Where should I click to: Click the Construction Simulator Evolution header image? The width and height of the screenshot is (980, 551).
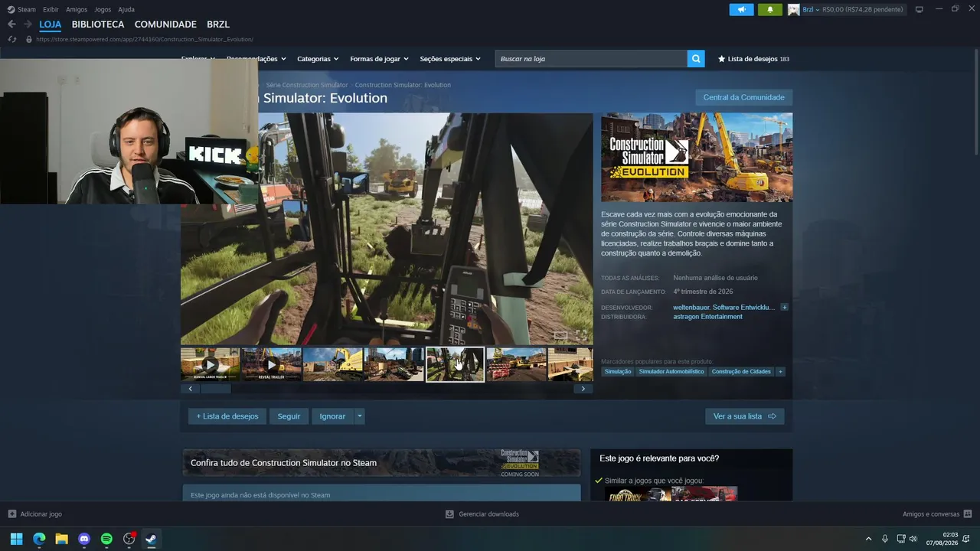point(697,158)
